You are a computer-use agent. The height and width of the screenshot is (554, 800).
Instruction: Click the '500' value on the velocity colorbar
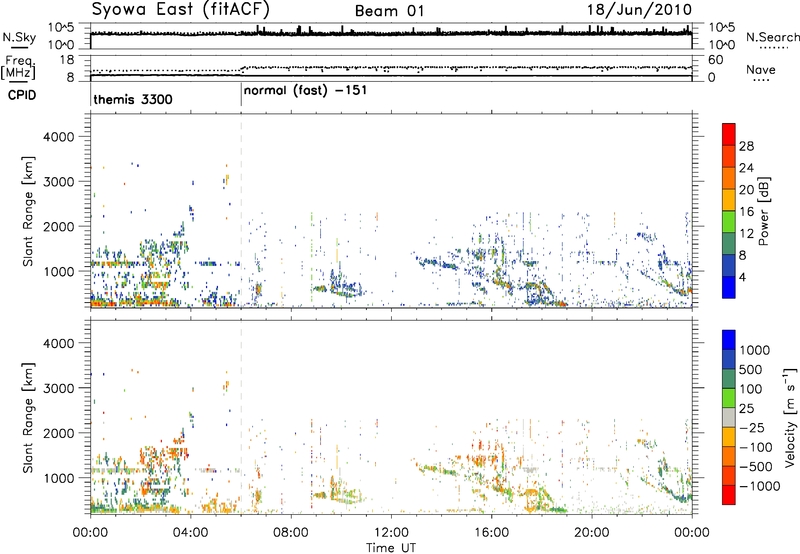coord(751,370)
